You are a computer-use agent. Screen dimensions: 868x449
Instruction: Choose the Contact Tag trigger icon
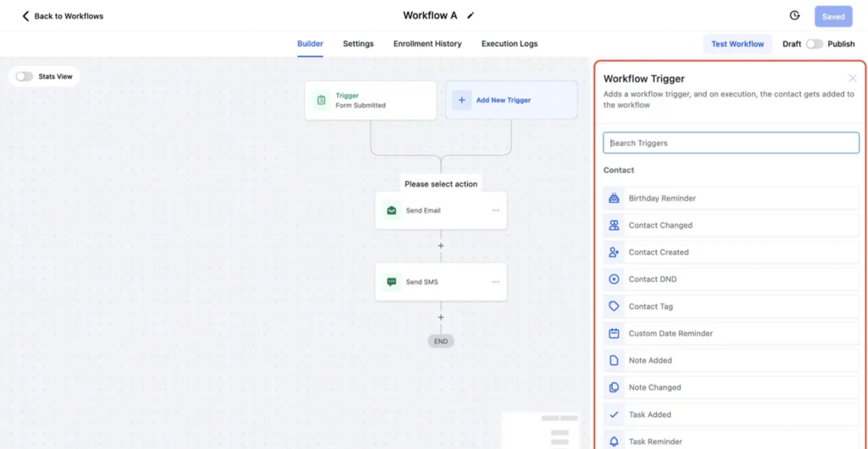(x=614, y=307)
